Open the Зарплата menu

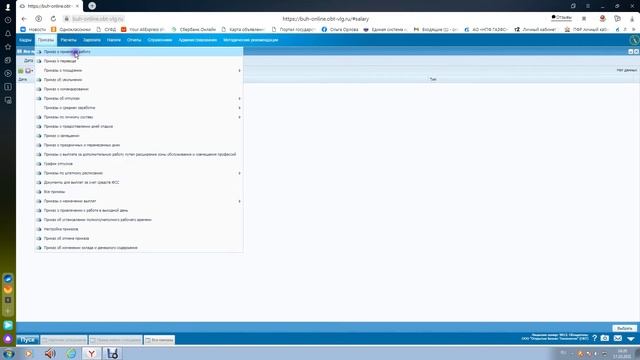92,40
